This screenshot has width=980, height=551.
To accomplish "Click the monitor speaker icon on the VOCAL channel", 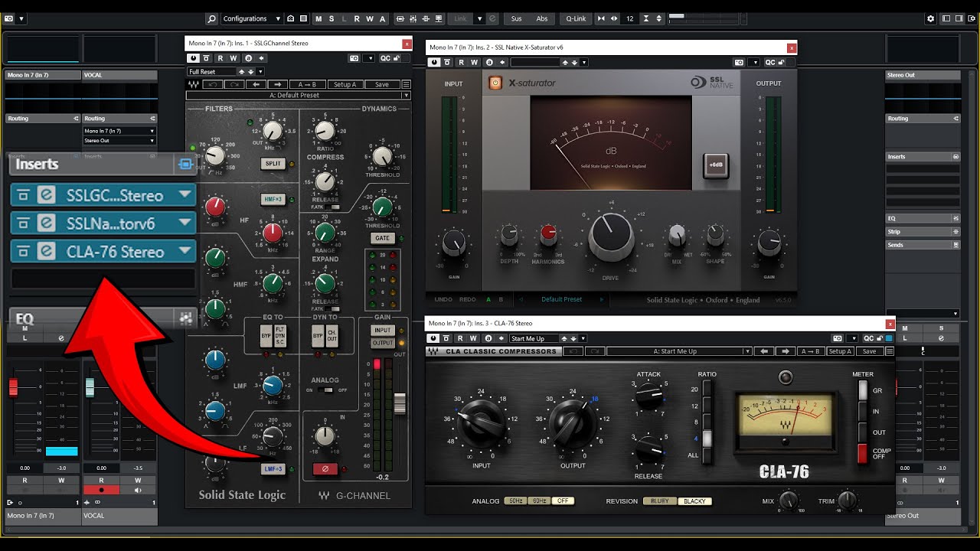I will [x=138, y=491].
